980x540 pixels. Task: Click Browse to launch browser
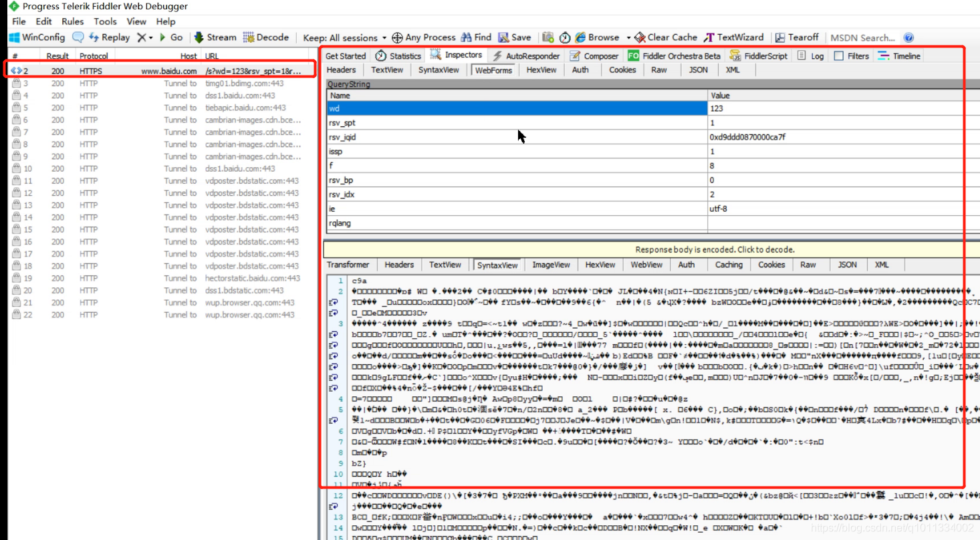point(597,37)
